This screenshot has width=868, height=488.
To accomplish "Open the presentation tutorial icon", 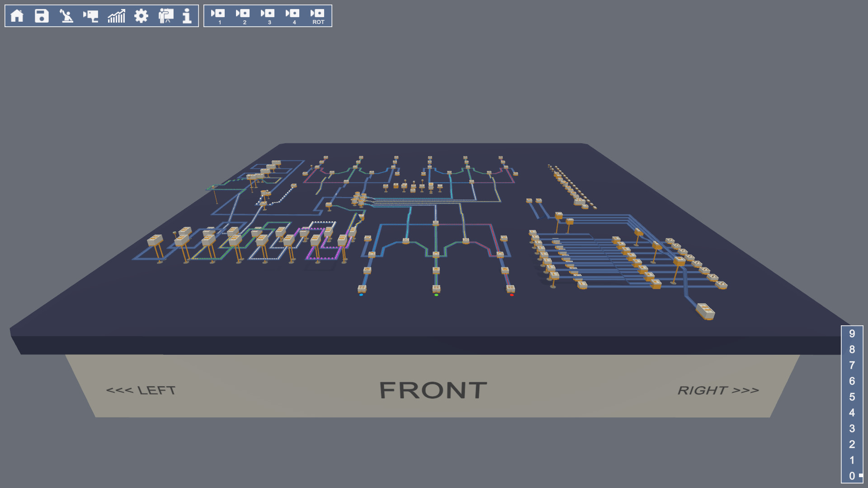I will [166, 16].
